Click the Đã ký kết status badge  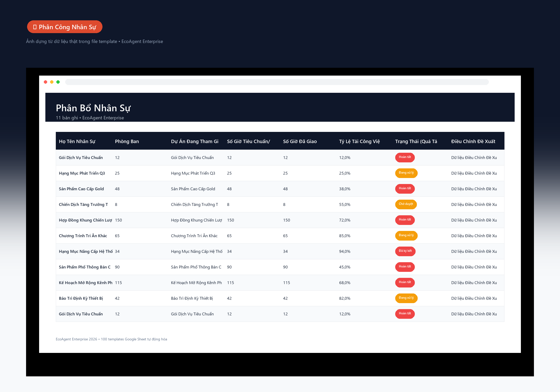tap(405, 251)
